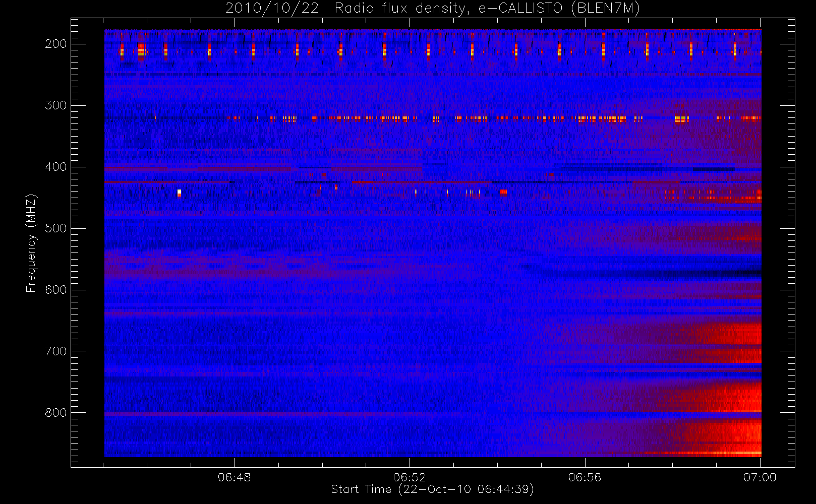Select the 200 frequency tick label
Viewport: 816px width, 504px height.
55,44
